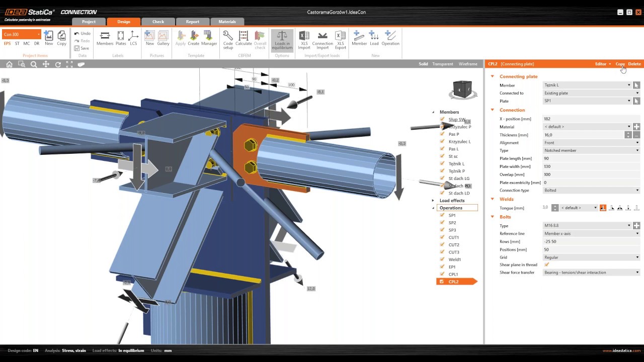Delete the CPL2 operation
Image resolution: width=644 pixels, height=362 pixels.
(x=634, y=64)
